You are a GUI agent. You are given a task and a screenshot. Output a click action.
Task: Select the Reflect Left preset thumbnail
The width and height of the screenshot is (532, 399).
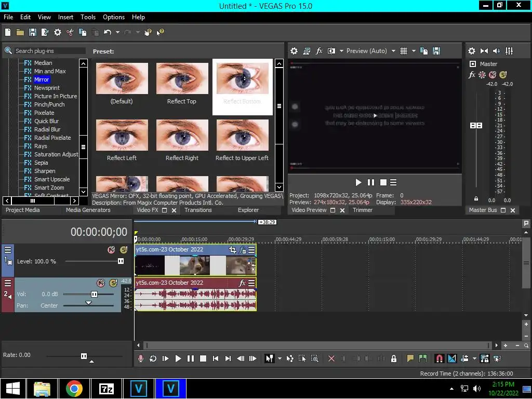tap(122, 135)
